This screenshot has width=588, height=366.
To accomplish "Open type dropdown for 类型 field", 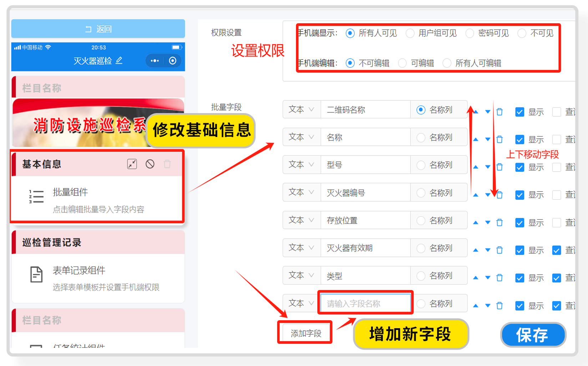I will [x=301, y=275].
